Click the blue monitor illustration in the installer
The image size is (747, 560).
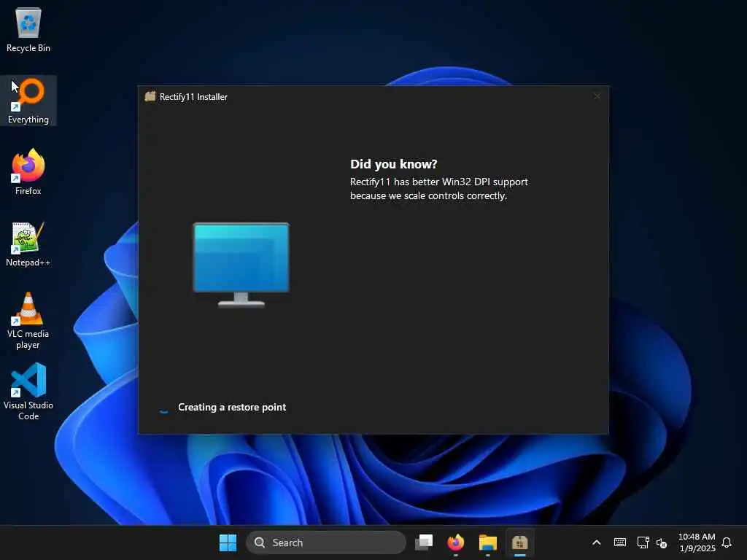pyautogui.click(x=241, y=265)
